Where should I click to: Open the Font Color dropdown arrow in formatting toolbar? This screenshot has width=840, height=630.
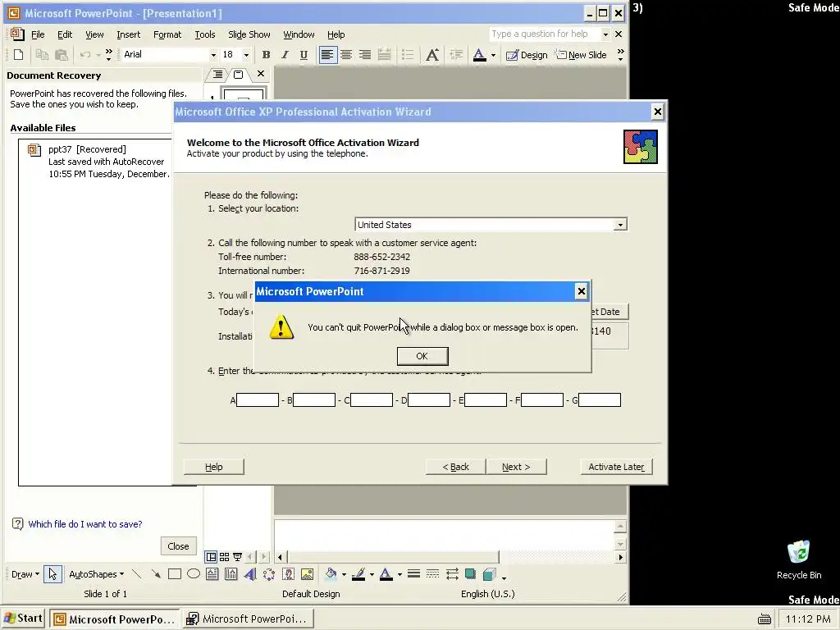pyautogui.click(x=493, y=55)
